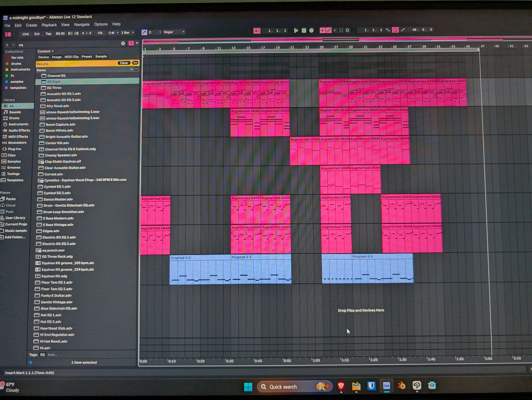Open the Playback menu

coord(49,25)
